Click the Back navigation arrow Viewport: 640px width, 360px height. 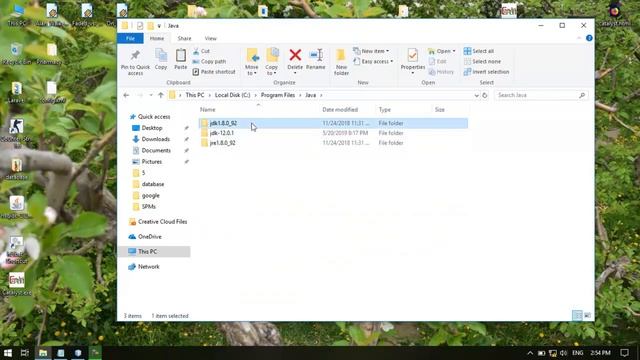click(x=126, y=95)
